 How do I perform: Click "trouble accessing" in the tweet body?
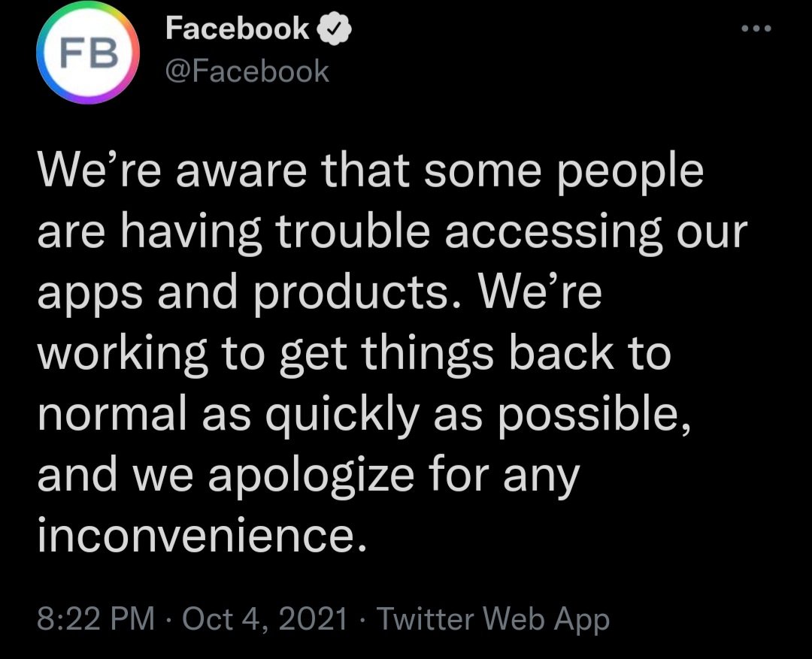pyautogui.click(x=468, y=232)
